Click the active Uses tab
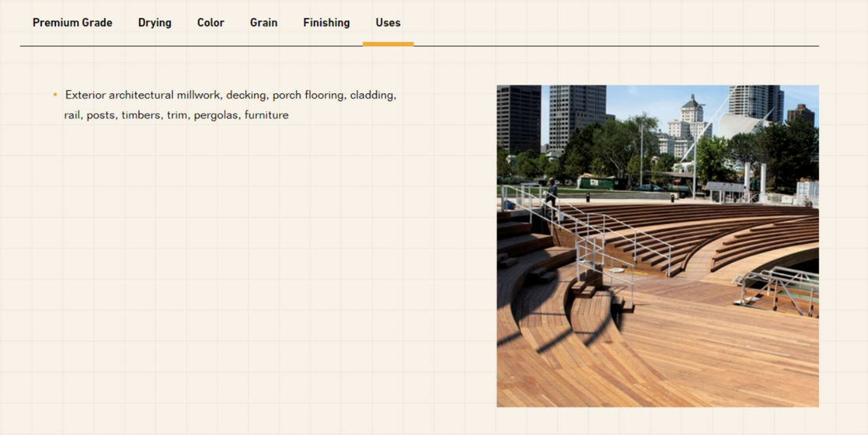 388,23
